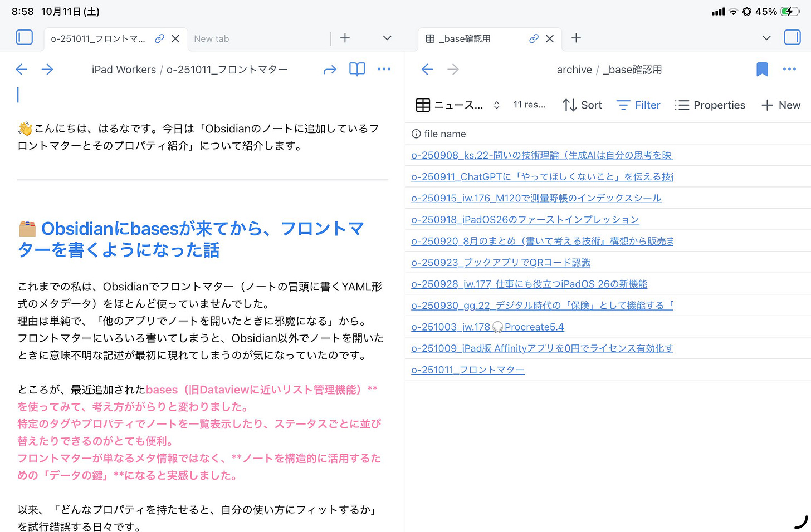Click the Wi-Fi status icon
The width and height of the screenshot is (811, 532).
tap(733, 12)
